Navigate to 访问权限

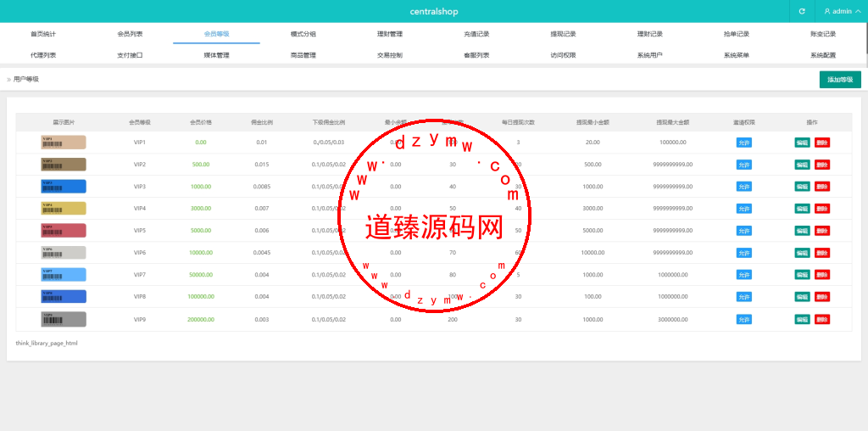(563, 55)
